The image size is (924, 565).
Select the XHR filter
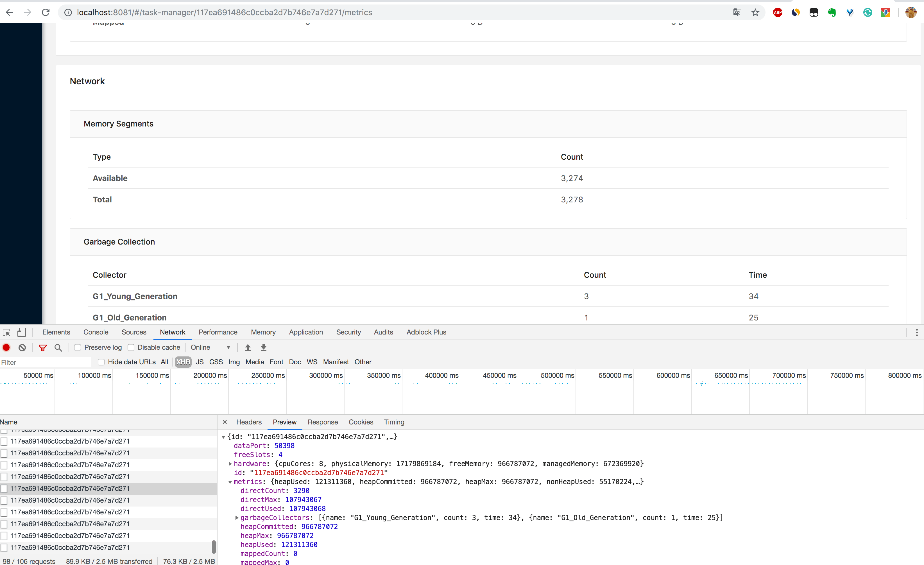183,362
